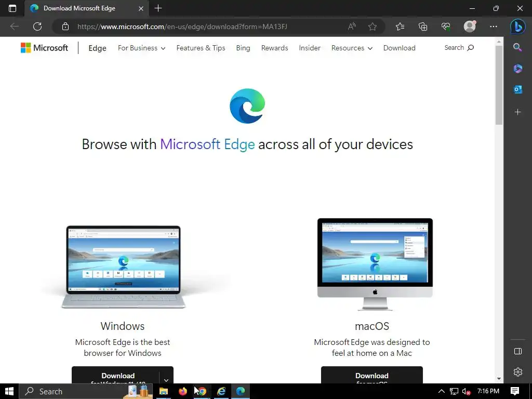The width and height of the screenshot is (532, 399).
Task: Open the tab actions menu icon
Action: (x=12, y=8)
